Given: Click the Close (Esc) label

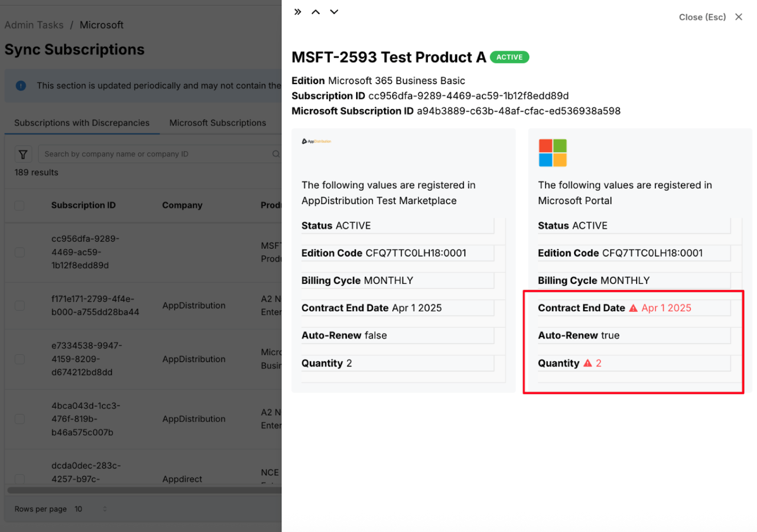Looking at the screenshot, I should click(702, 17).
